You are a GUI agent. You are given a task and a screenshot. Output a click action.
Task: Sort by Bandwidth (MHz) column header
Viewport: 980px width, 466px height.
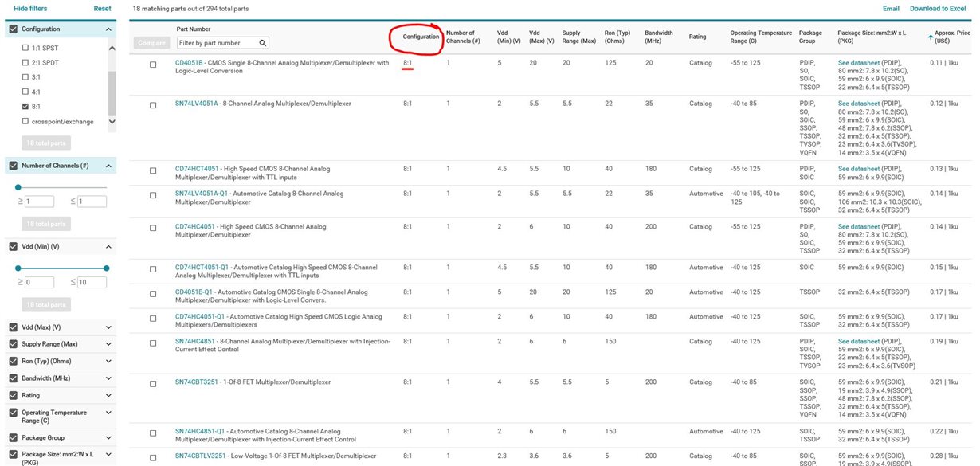pos(659,37)
